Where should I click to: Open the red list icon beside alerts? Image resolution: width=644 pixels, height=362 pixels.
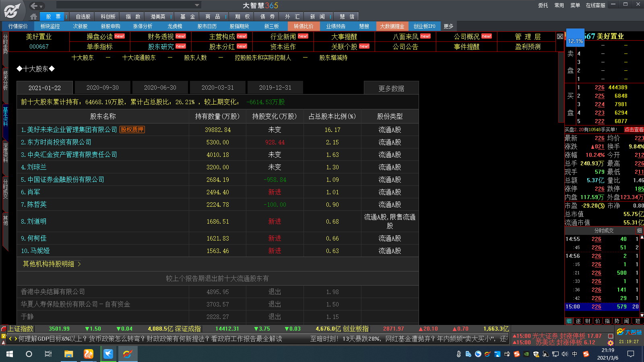point(611,336)
